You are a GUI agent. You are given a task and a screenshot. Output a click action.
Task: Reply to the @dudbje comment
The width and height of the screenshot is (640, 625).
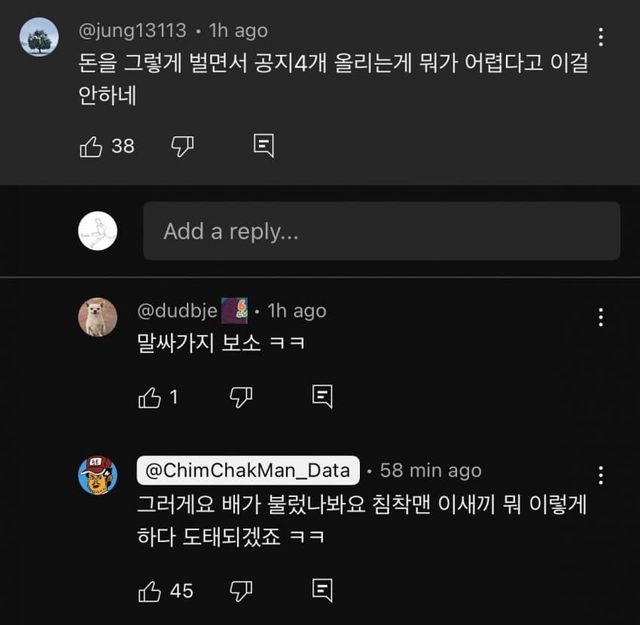click(x=322, y=397)
